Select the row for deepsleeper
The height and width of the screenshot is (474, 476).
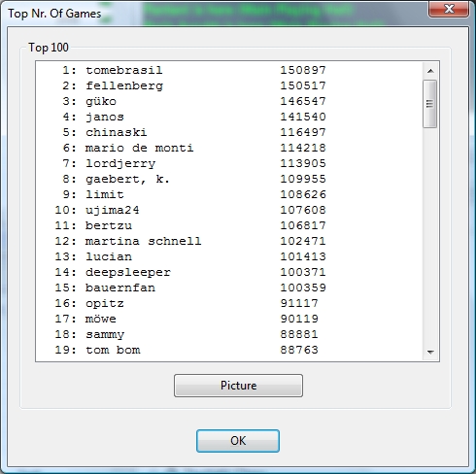[x=229, y=272]
